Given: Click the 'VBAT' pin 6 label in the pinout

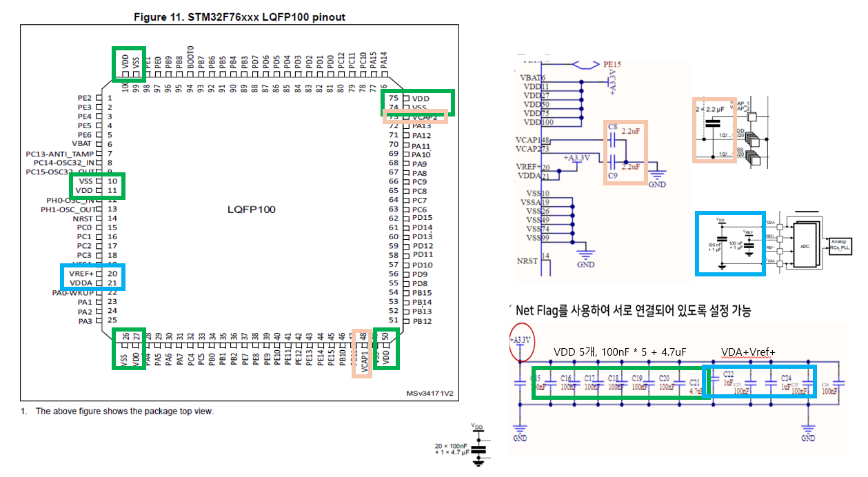Looking at the screenshot, I should [x=82, y=144].
